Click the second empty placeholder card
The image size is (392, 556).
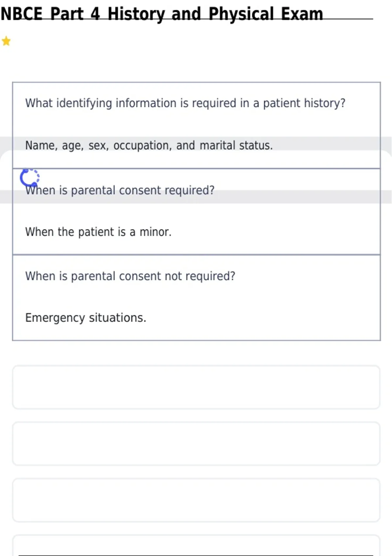[196, 443]
